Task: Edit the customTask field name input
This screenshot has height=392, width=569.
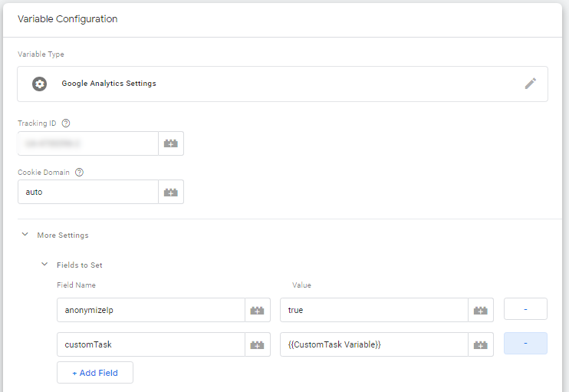Action: 151,344
